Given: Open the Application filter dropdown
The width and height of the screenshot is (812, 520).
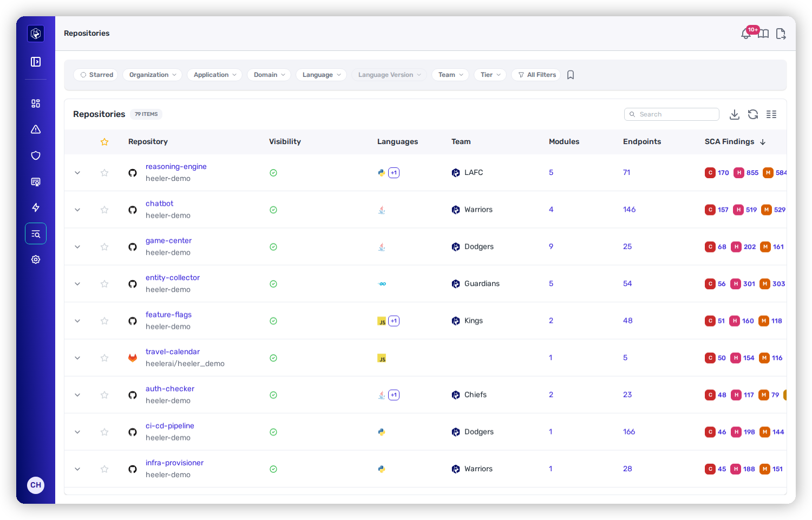Looking at the screenshot, I should point(215,75).
